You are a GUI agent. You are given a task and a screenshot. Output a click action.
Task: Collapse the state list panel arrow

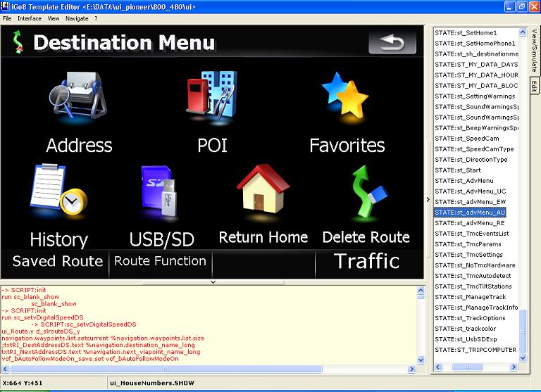click(428, 200)
